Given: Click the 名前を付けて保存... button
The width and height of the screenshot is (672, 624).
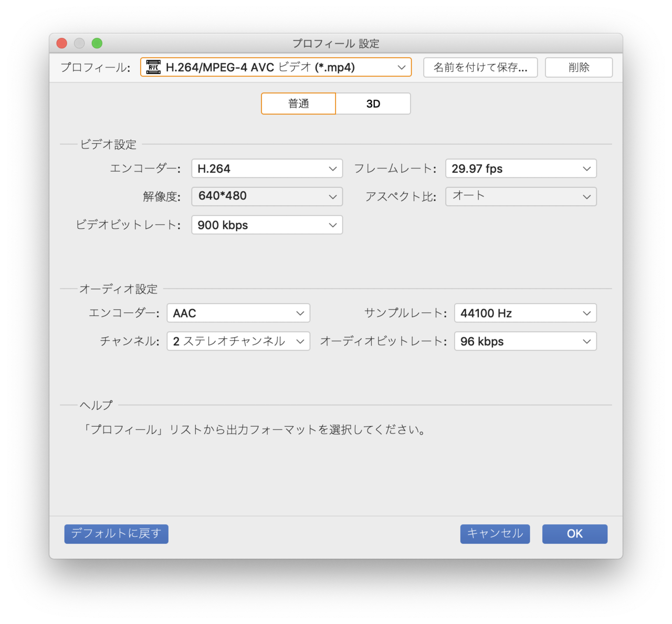Looking at the screenshot, I should [x=480, y=67].
